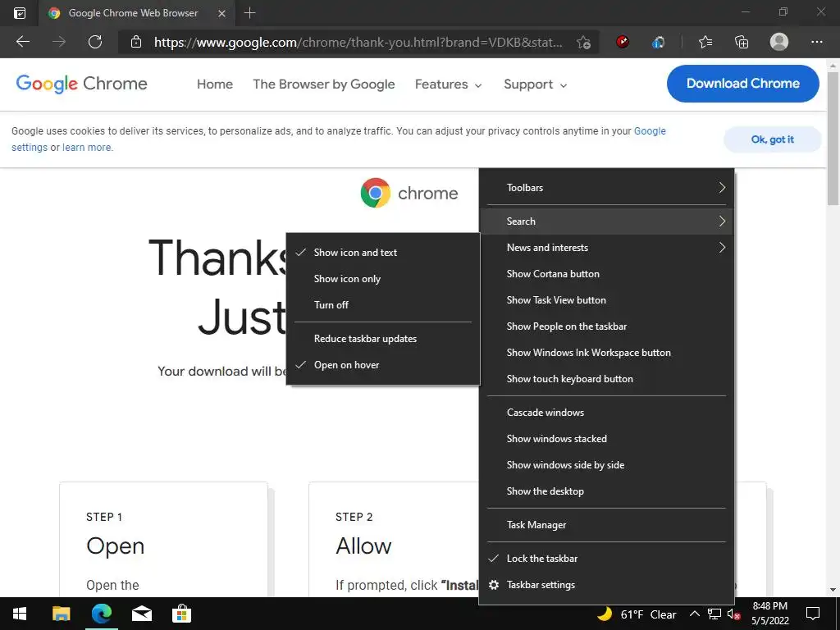Click the address bar URL field

coord(358,43)
